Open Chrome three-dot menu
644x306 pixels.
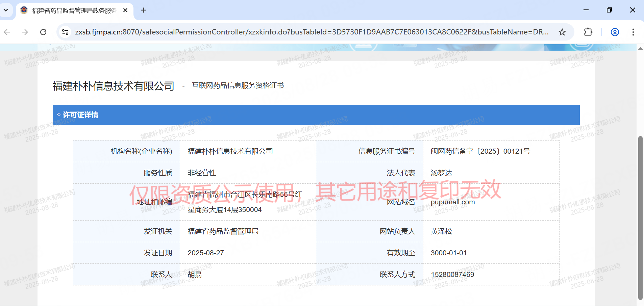coord(633,32)
